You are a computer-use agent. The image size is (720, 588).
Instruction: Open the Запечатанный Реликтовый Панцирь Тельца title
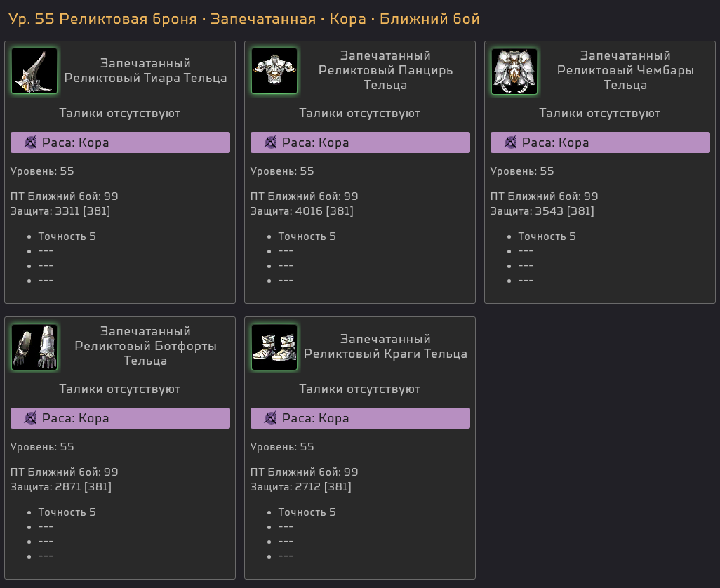pos(385,70)
